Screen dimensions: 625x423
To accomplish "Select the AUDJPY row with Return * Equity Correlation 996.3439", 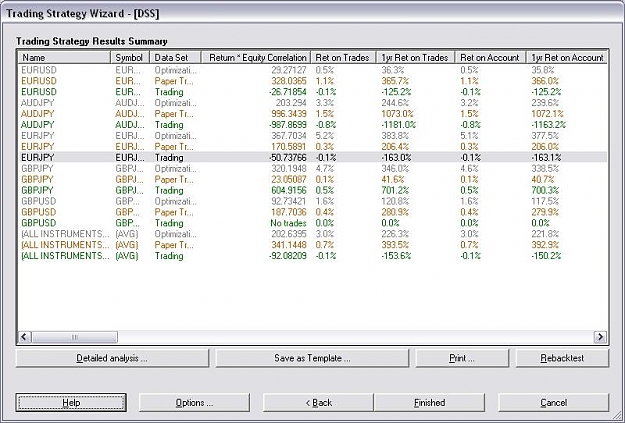I will click(312, 114).
